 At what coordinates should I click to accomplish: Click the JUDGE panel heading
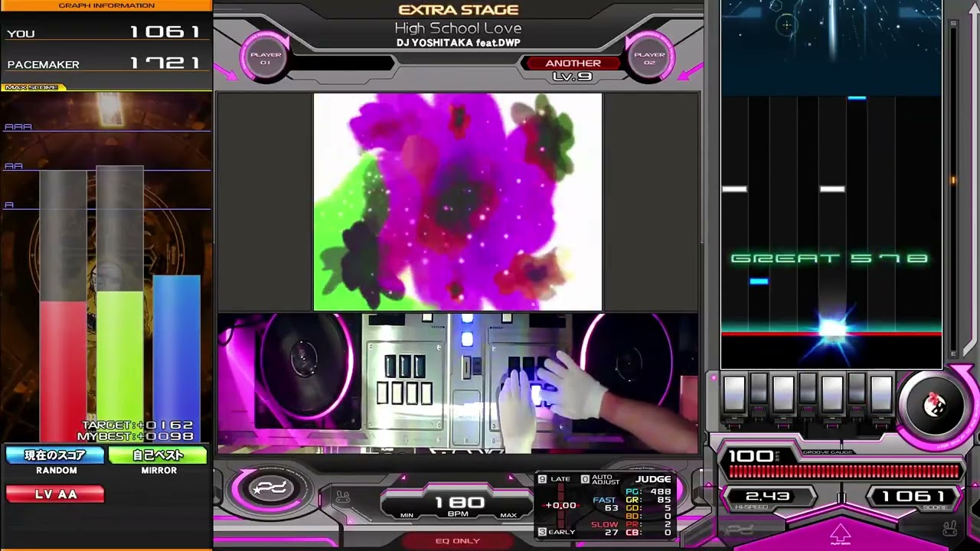[x=652, y=479]
